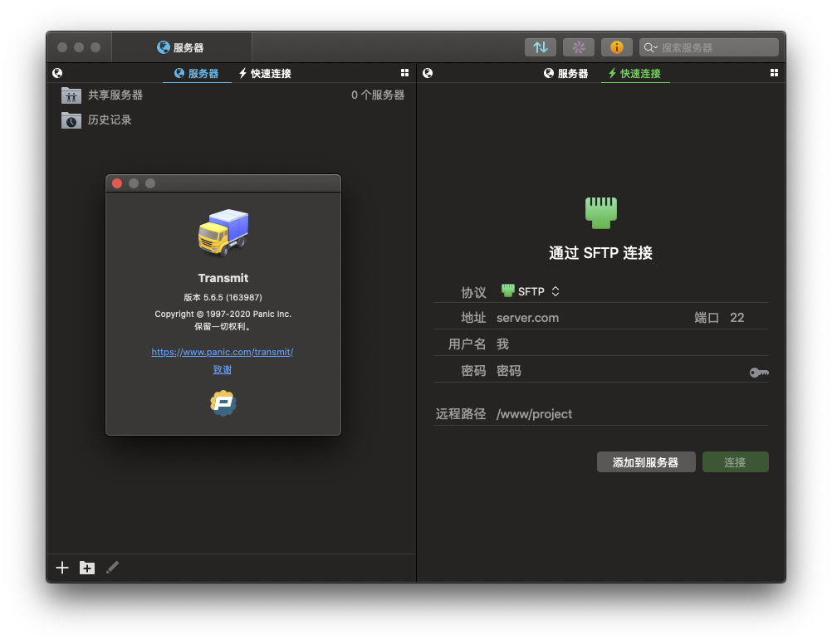Create a new folder with folder-plus icon
The height and width of the screenshot is (644, 832).
click(87, 568)
